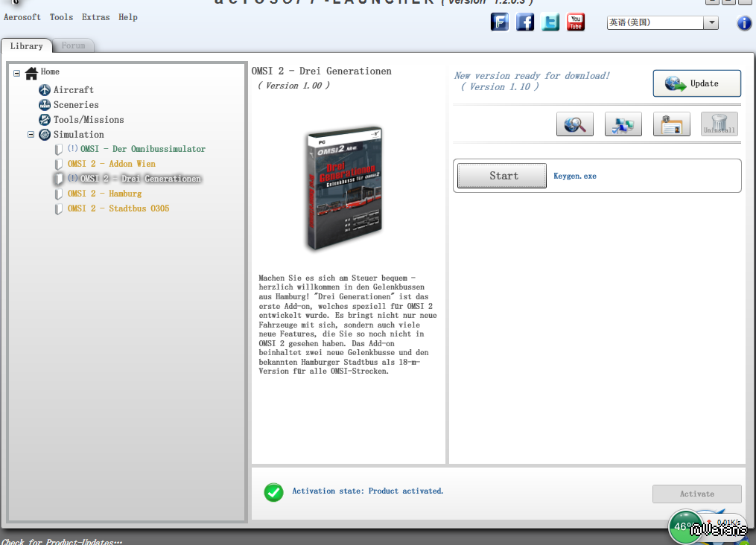Click the Start button

[x=502, y=176]
